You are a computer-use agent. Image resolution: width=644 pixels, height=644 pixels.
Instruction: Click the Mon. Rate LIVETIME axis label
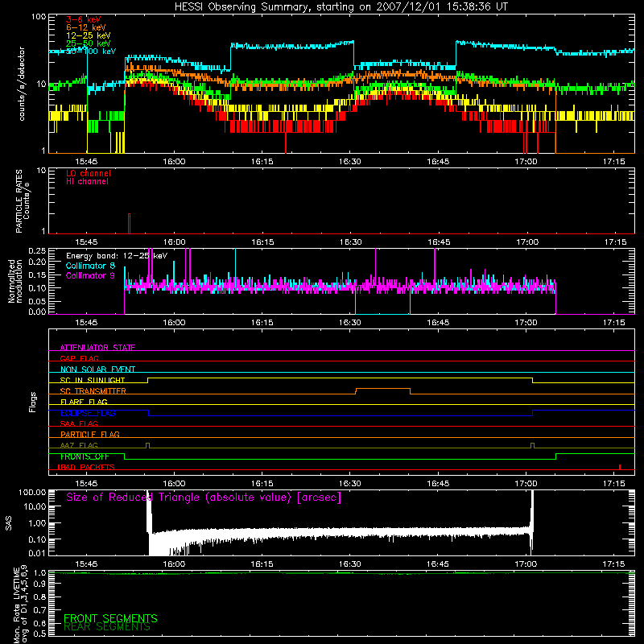(x=20, y=605)
